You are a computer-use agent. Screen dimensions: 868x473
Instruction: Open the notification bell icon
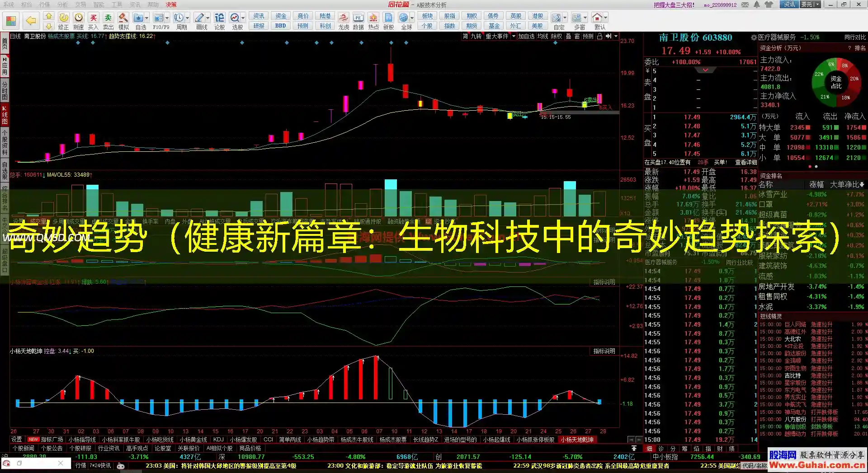[x=757, y=5]
